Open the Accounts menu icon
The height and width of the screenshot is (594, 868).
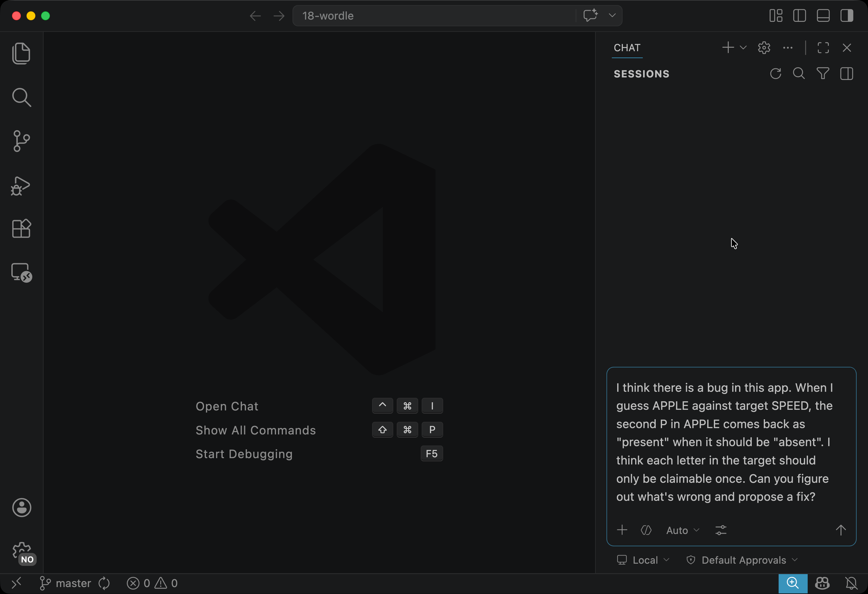(22, 507)
